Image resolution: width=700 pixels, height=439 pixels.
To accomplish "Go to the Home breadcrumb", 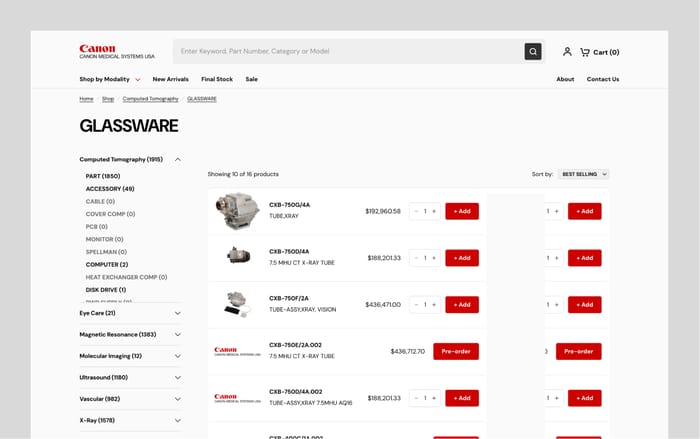I will (86, 99).
